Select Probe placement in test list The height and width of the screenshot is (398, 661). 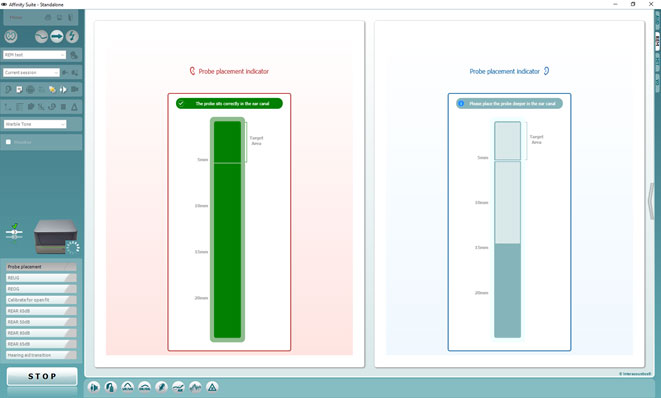click(x=41, y=267)
